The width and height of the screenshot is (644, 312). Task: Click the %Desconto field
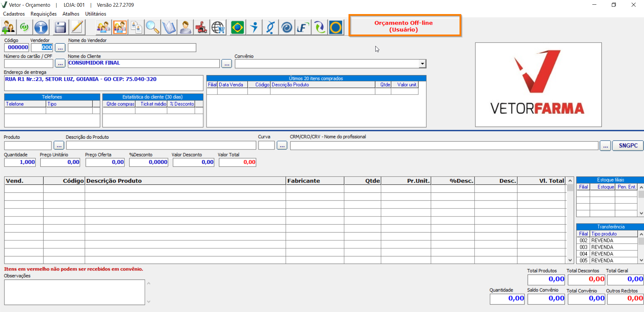coord(149,162)
